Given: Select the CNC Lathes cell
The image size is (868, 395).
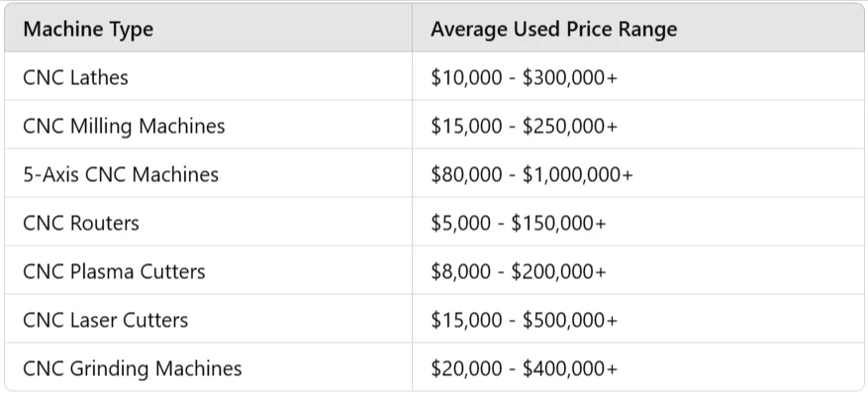Looking at the screenshot, I should tap(208, 76).
